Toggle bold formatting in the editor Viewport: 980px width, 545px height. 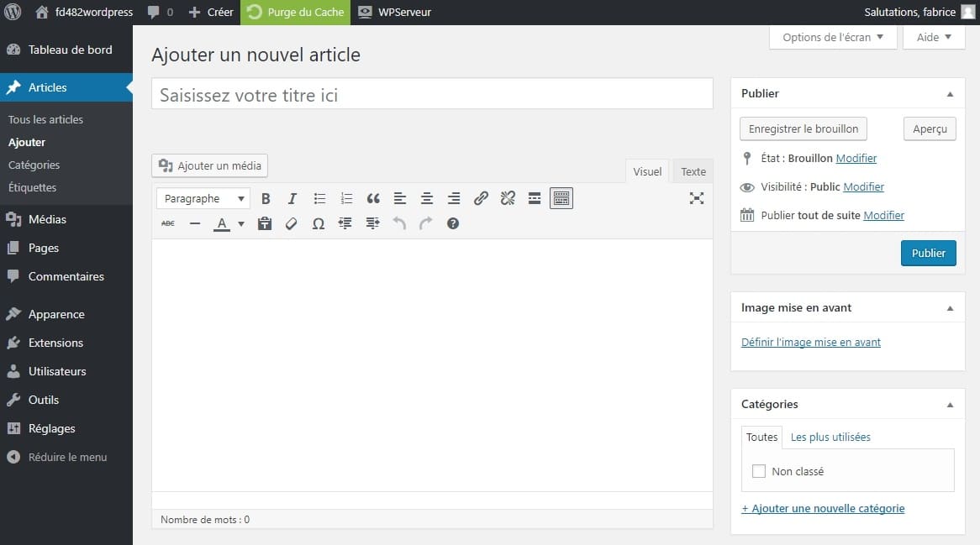(266, 198)
